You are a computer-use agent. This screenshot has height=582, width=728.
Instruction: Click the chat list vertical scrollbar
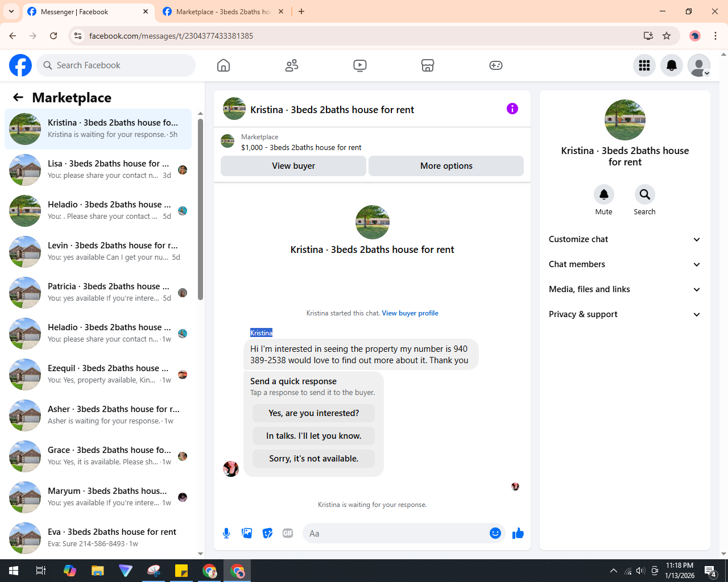(x=200, y=209)
